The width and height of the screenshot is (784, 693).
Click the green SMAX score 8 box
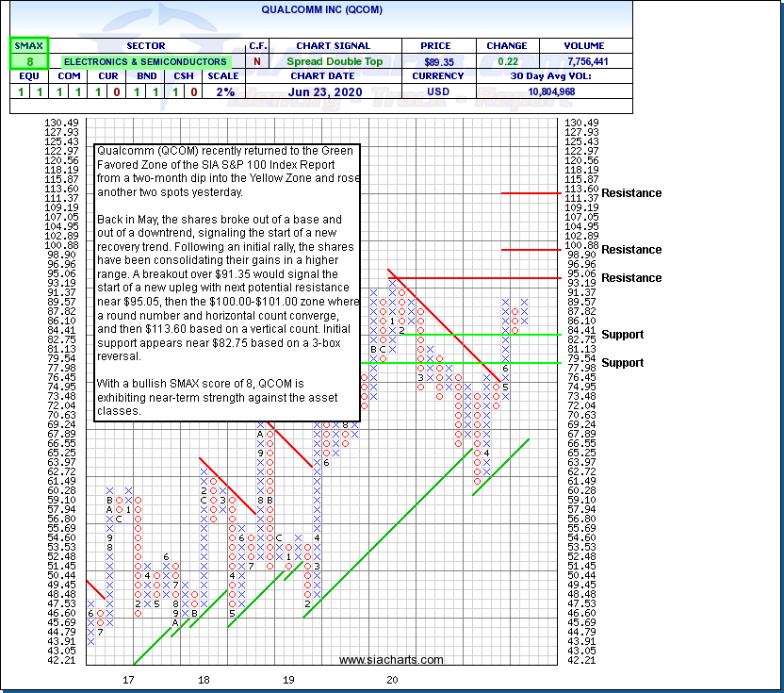point(29,61)
